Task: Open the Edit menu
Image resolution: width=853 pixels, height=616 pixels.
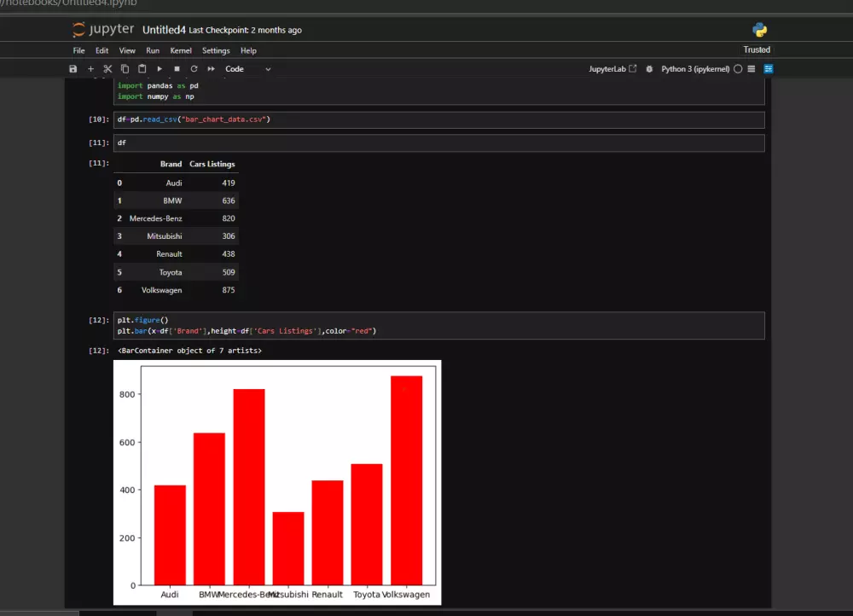Action: click(102, 50)
